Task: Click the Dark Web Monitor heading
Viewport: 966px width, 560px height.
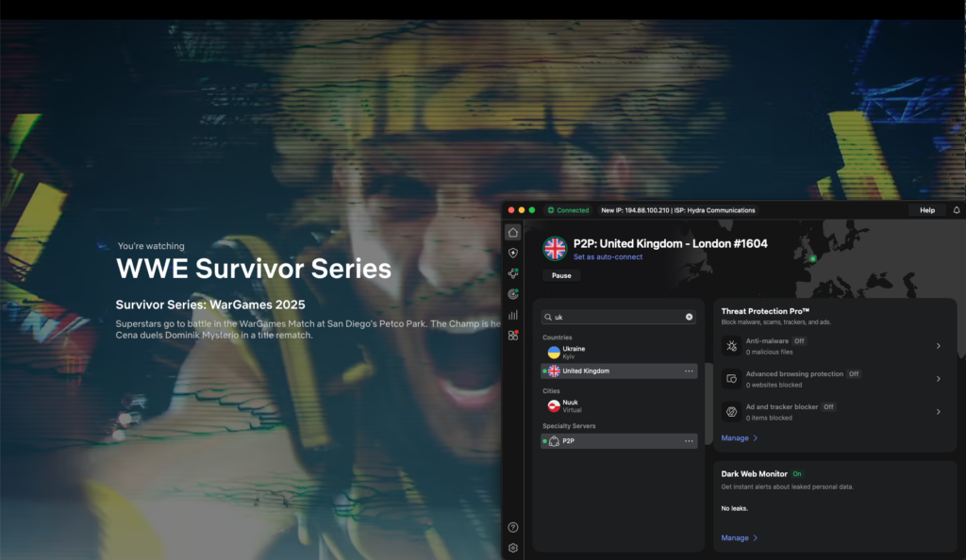Action: 754,474
